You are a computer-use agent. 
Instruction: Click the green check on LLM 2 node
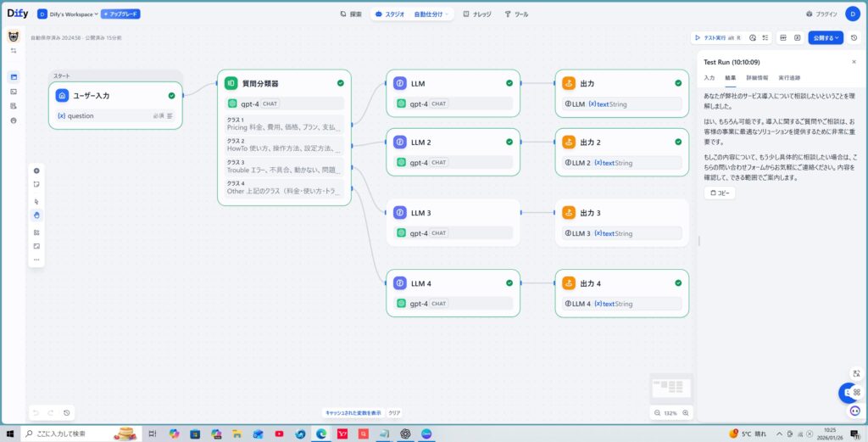click(x=509, y=143)
